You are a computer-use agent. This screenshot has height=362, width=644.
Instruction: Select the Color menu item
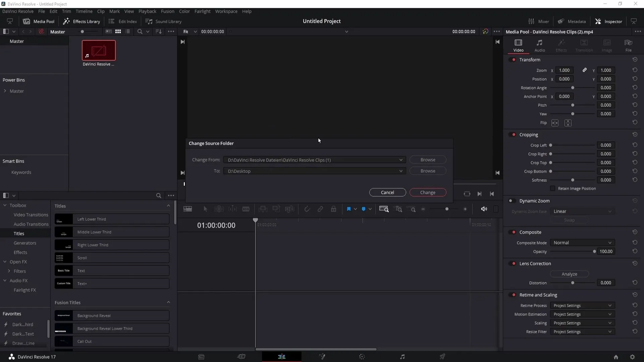click(x=184, y=11)
